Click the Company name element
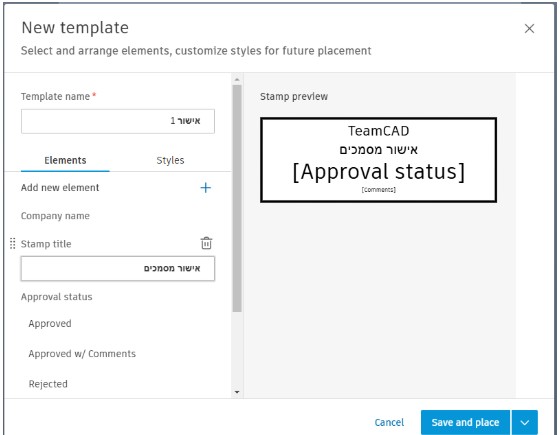This screenshot has width=560, height=435. (x=55, y=216)
